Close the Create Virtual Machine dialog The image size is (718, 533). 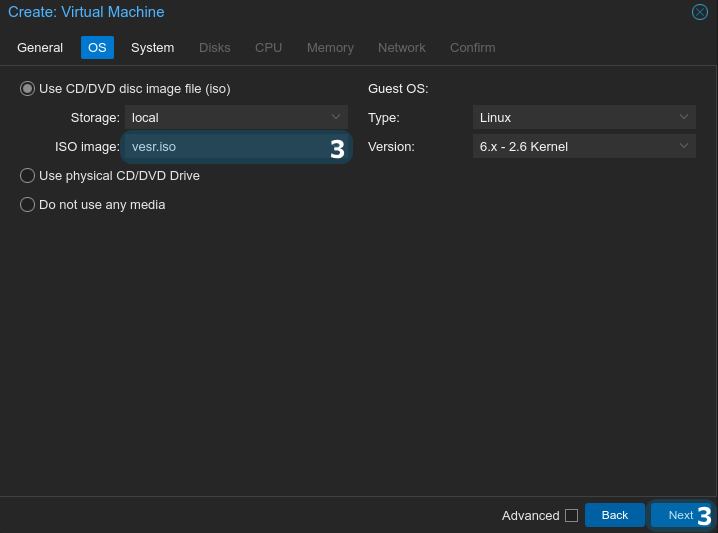click(700, 12)
